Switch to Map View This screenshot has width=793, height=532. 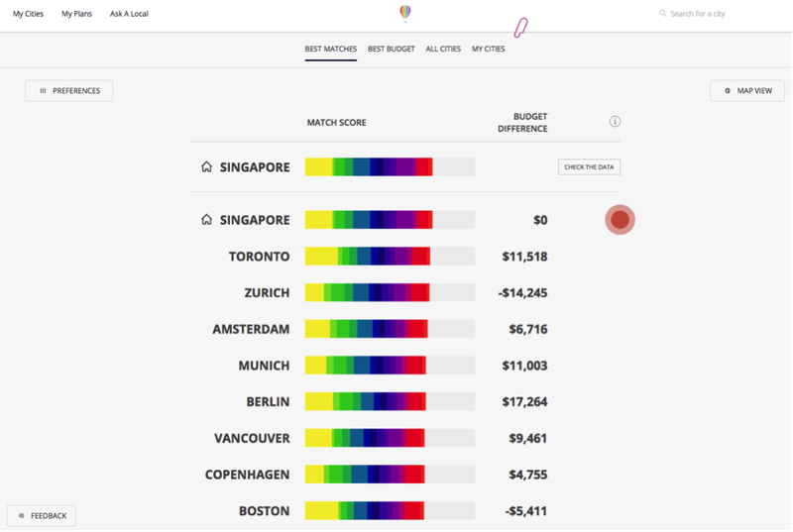pos(747,91)
